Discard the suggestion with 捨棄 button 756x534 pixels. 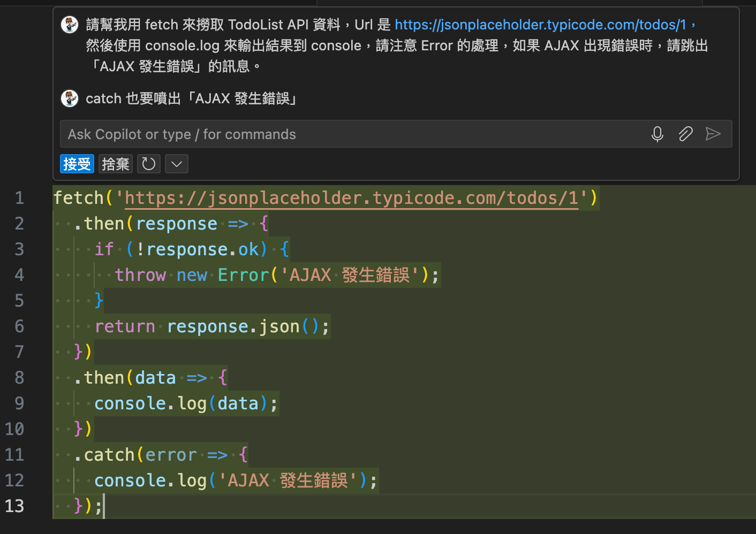[x=116, y=164]
